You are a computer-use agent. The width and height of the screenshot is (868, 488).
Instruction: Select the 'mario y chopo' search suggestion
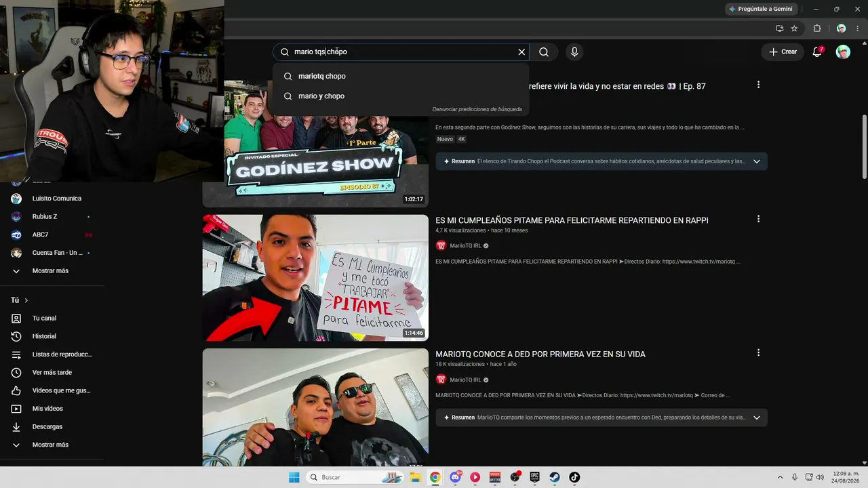click(401, 96)
